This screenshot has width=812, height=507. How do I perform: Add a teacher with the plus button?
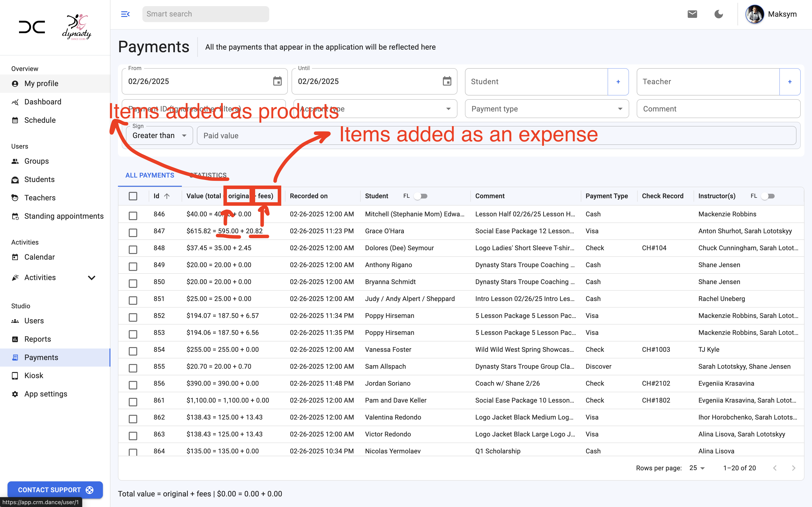point(789,82)
